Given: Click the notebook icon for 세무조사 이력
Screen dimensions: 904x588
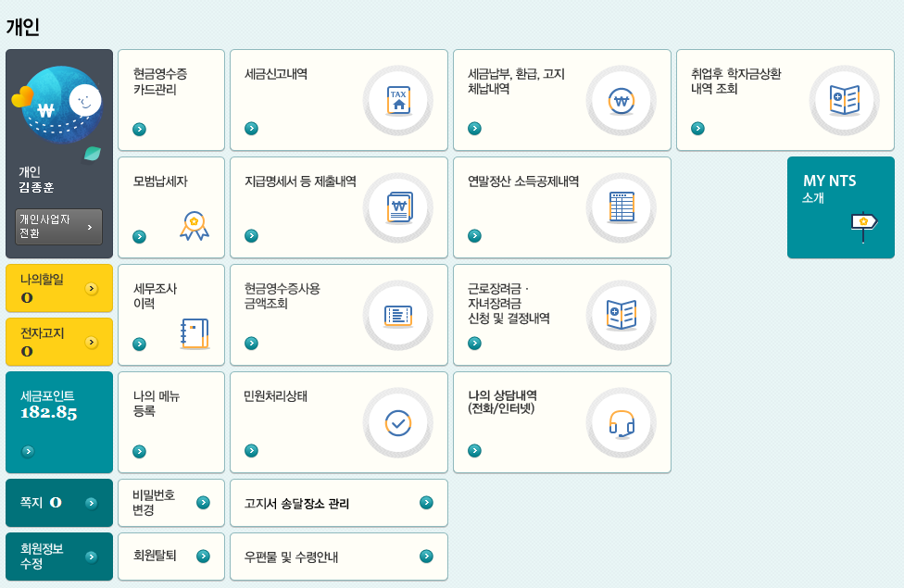Looking at the screenshot, I should point(195,333).
